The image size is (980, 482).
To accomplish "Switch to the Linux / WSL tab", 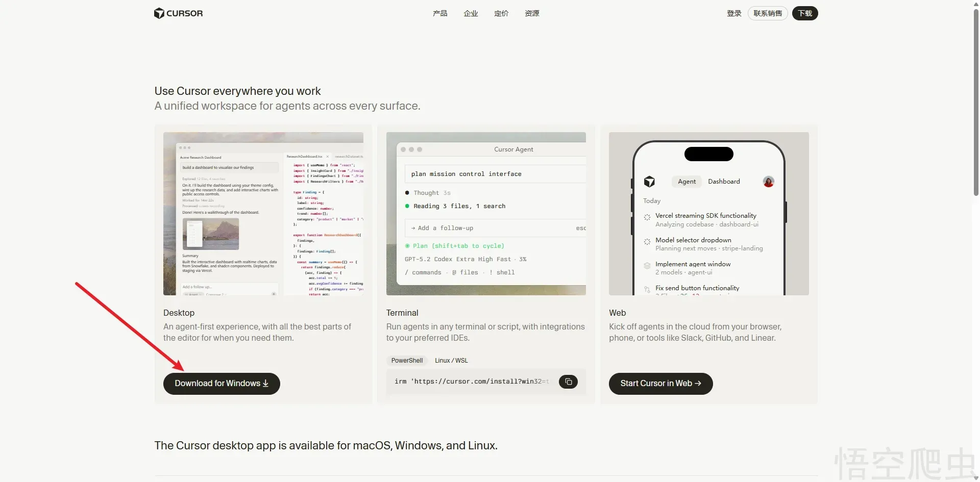I will click(x=451, y=361).
